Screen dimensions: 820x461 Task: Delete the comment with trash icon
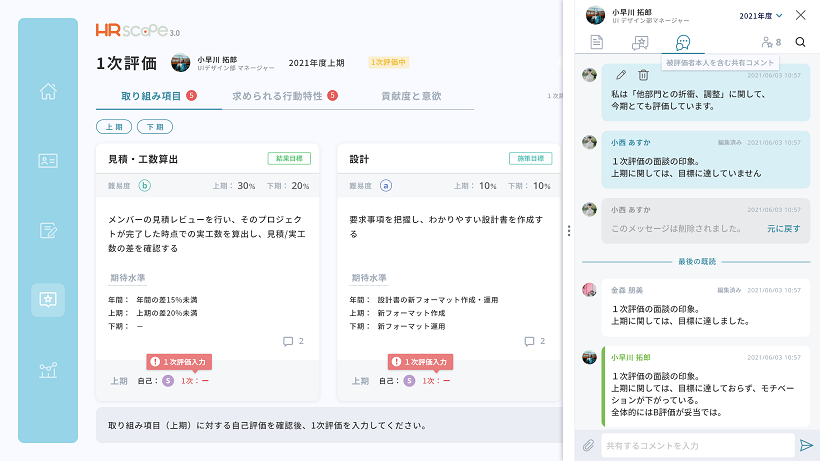[x=643, y=75]
